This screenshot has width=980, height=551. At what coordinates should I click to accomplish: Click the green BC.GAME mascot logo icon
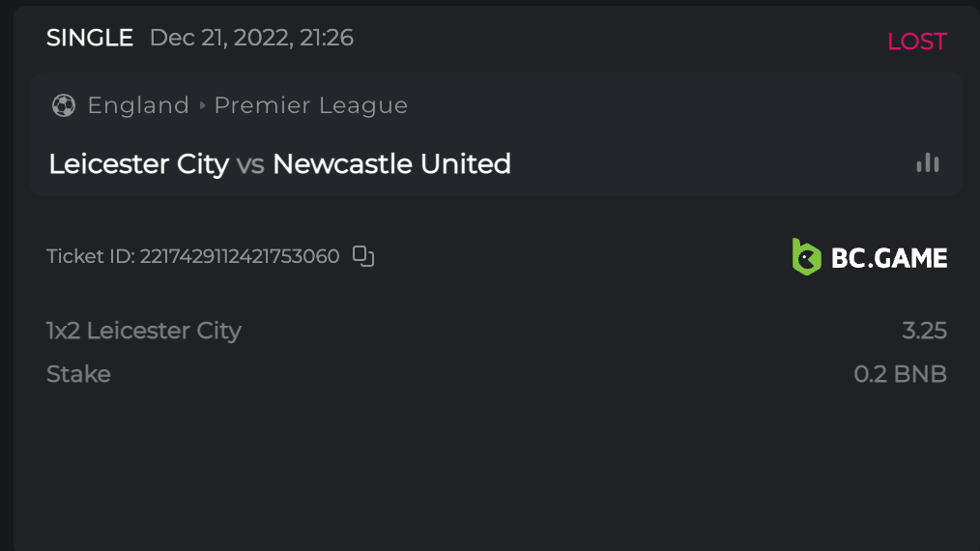tap(806, 257)
